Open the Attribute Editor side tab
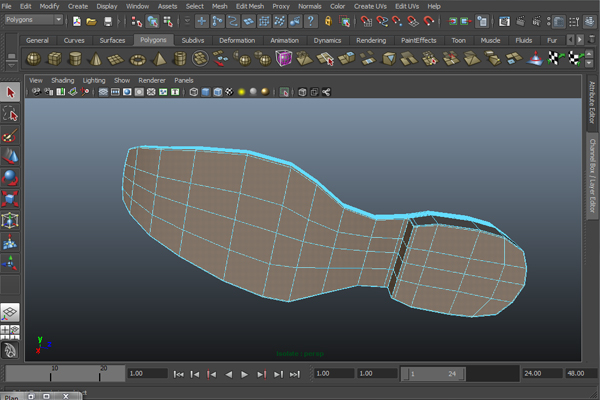Screen dimensions: 600x400 pos(592,103)
